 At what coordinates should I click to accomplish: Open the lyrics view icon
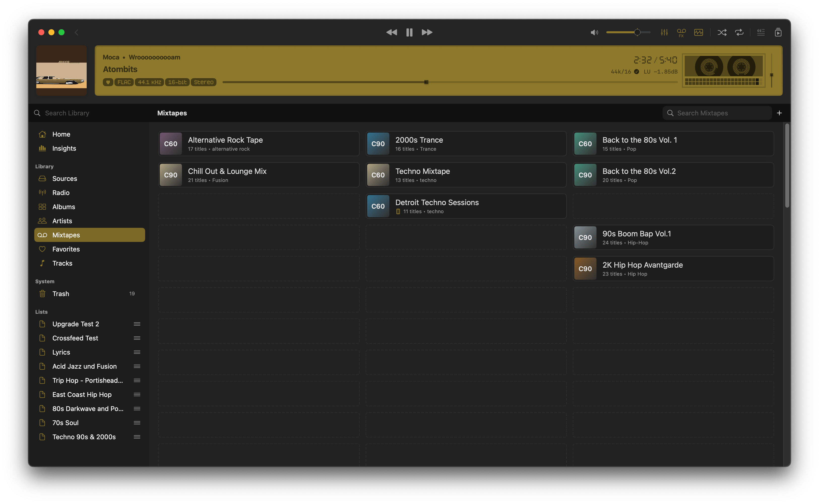click(x=761, y=32)
